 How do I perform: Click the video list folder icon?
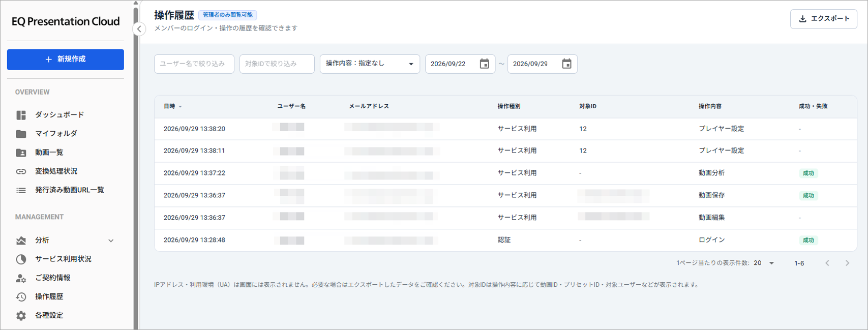pos(21,153)
